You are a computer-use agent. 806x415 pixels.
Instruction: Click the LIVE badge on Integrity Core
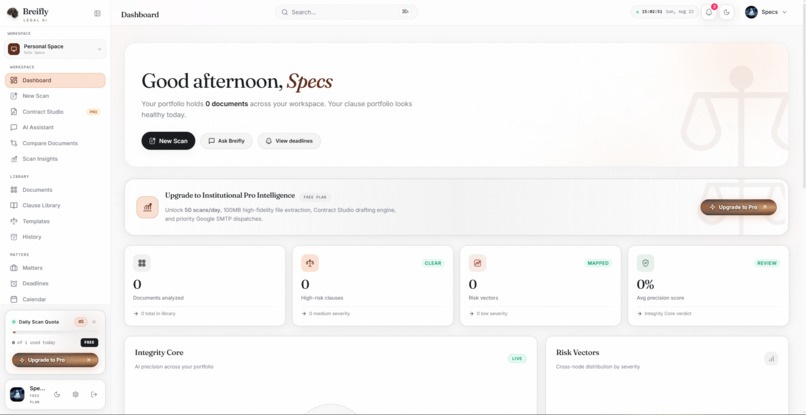tap(517, 358)
